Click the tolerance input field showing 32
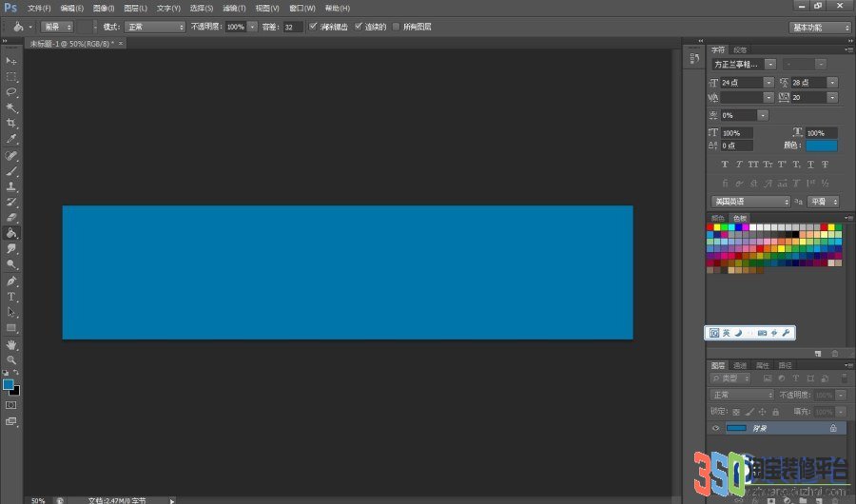The width and height of the screenshot is (856, 504). pyautogui.click(x=293, y=27)
